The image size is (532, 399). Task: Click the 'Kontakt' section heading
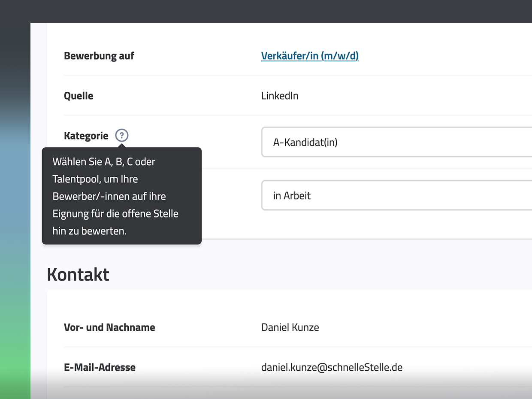point(78,275)
